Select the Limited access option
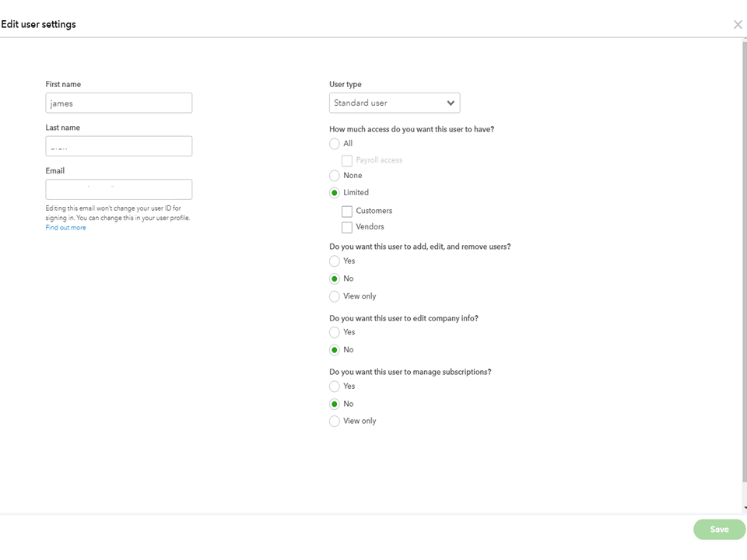This screenshot has height=560, width=747. point(335,193)
